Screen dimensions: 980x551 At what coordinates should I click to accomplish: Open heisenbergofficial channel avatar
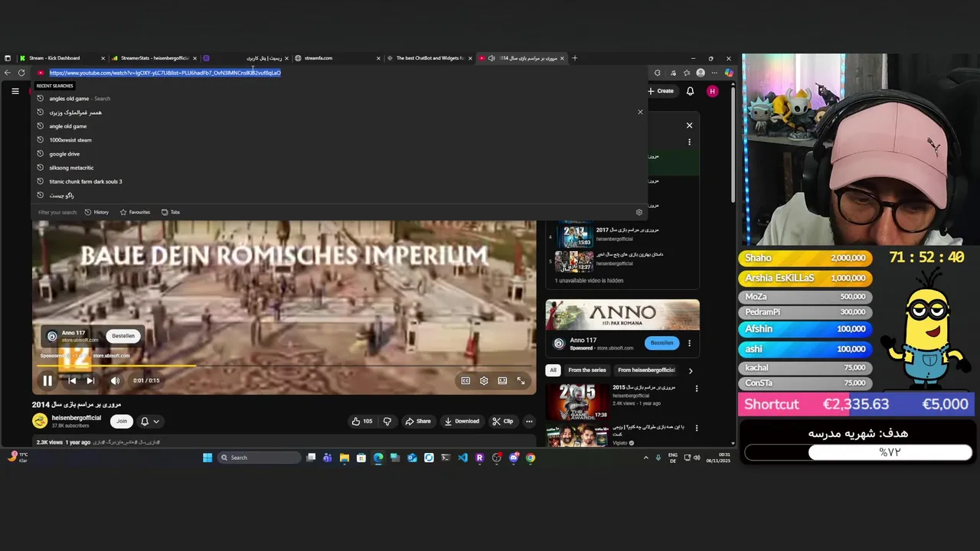[40, 421]
